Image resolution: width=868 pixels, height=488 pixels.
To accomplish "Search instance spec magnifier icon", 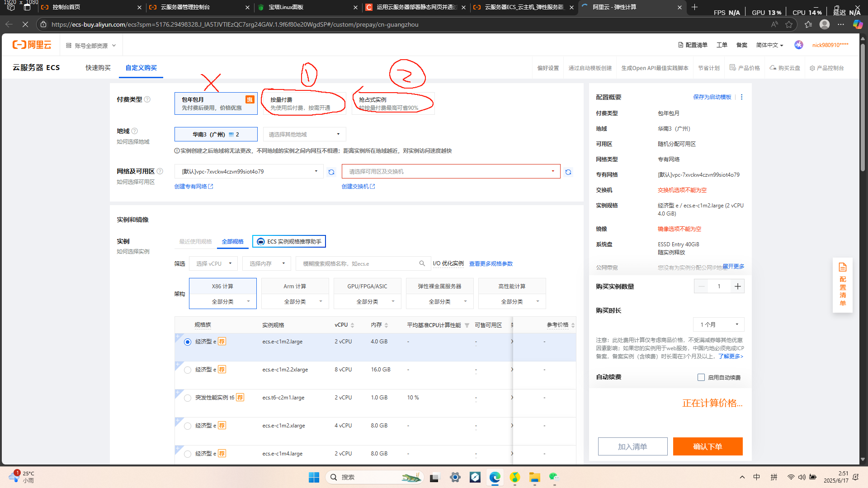I will tap(422, 263).
